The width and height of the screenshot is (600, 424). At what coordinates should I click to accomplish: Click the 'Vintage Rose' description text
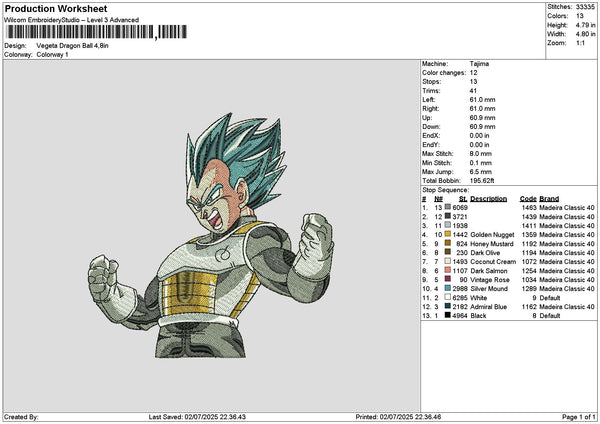490,280
